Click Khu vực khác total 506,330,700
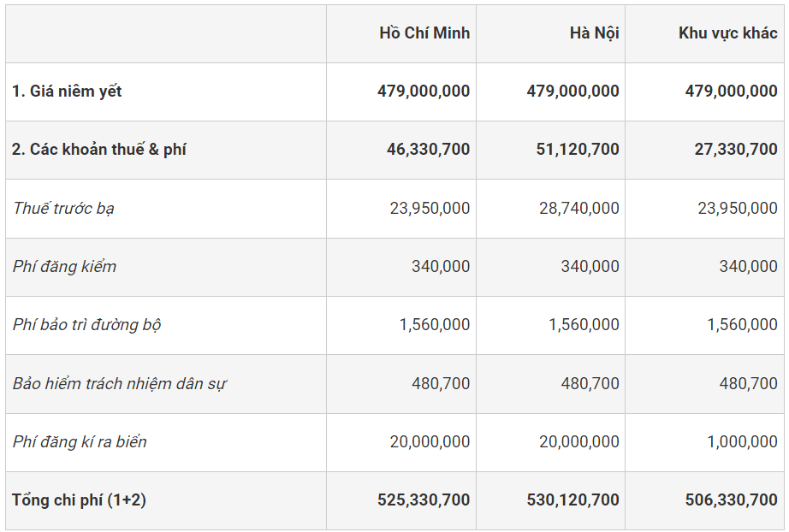 tap(731, 500)
